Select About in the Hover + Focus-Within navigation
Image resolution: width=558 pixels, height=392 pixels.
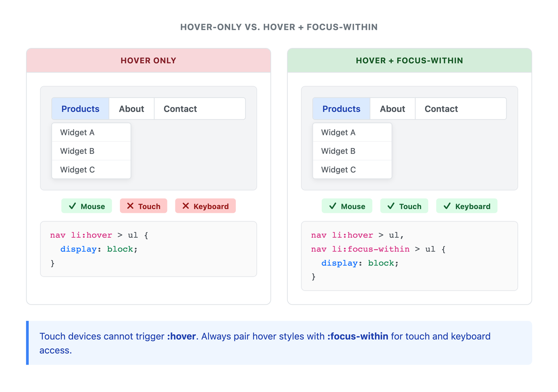coord(392,109)
